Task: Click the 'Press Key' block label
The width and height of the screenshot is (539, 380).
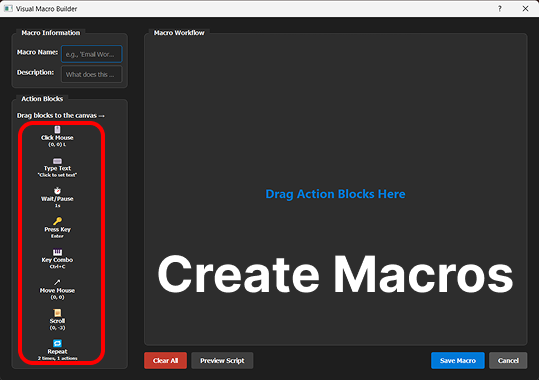Action: pos(57,229)
